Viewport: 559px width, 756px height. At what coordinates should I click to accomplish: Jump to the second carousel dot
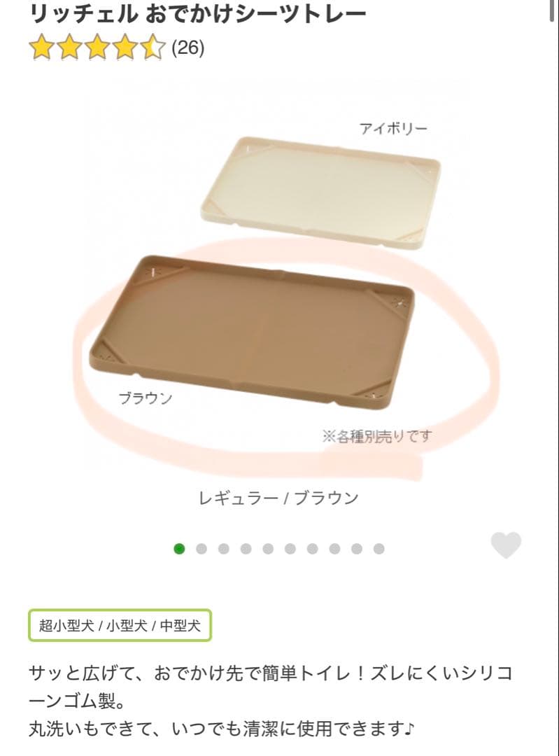(201, 549)
